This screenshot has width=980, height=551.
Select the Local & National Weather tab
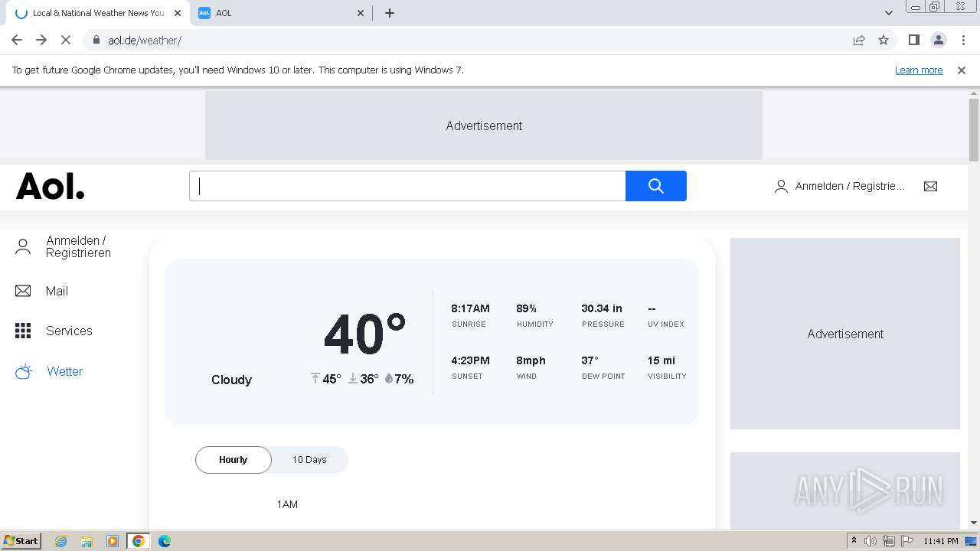[98, 13]
